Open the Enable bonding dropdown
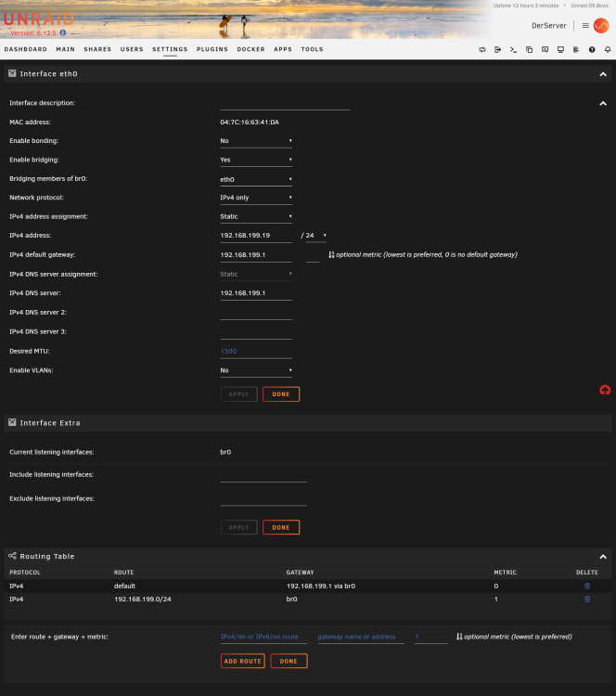 pos(256,141)
